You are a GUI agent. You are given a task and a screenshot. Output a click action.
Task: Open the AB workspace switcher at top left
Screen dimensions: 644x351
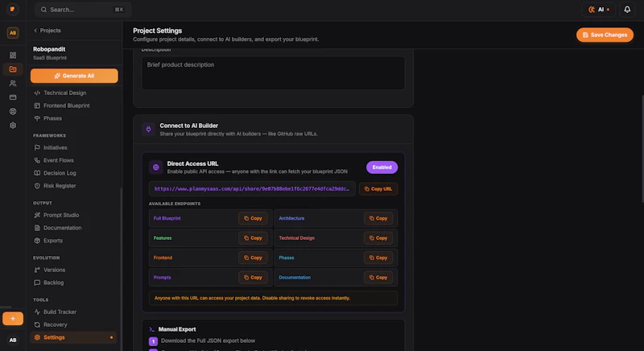pos(13,33)
